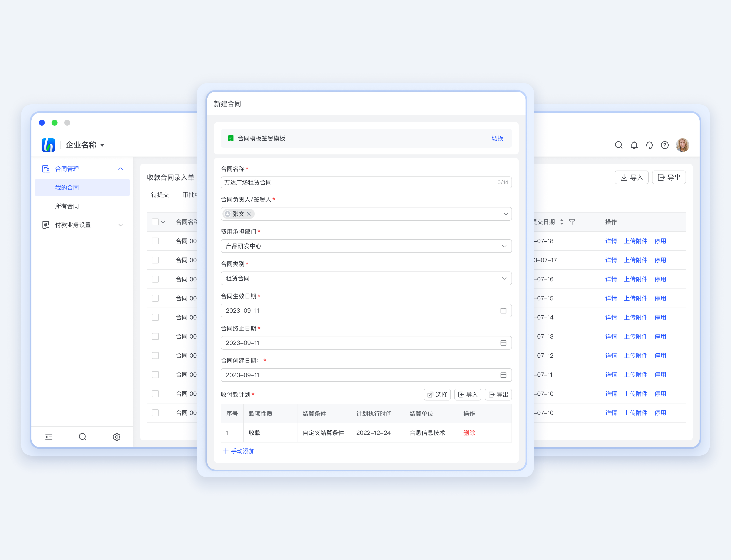
Task: Select 所有合同 in the sidebar
Action: coord(67,206)
